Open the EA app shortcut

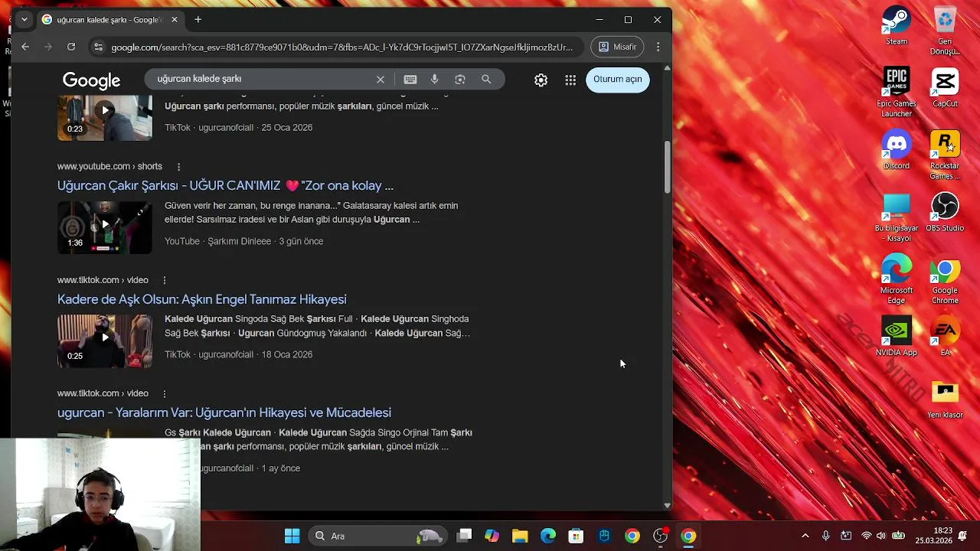(945, 337)
